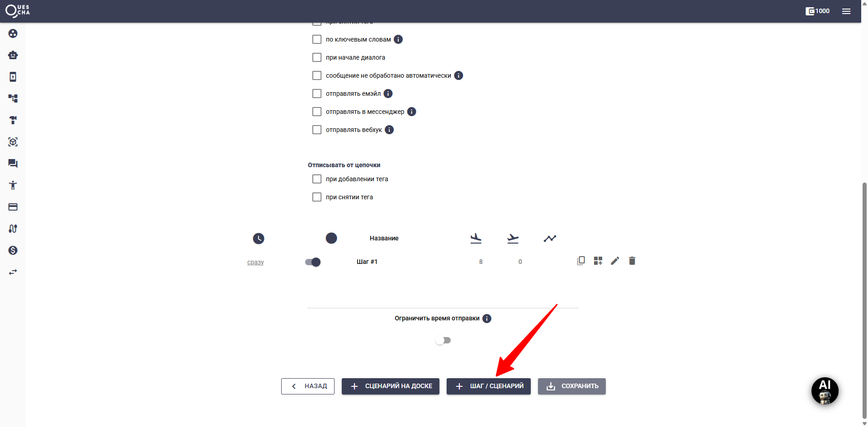
Task: Toggle the Шаг #1 active switch off
Action: pyautogui.click(x=313, y=262)
